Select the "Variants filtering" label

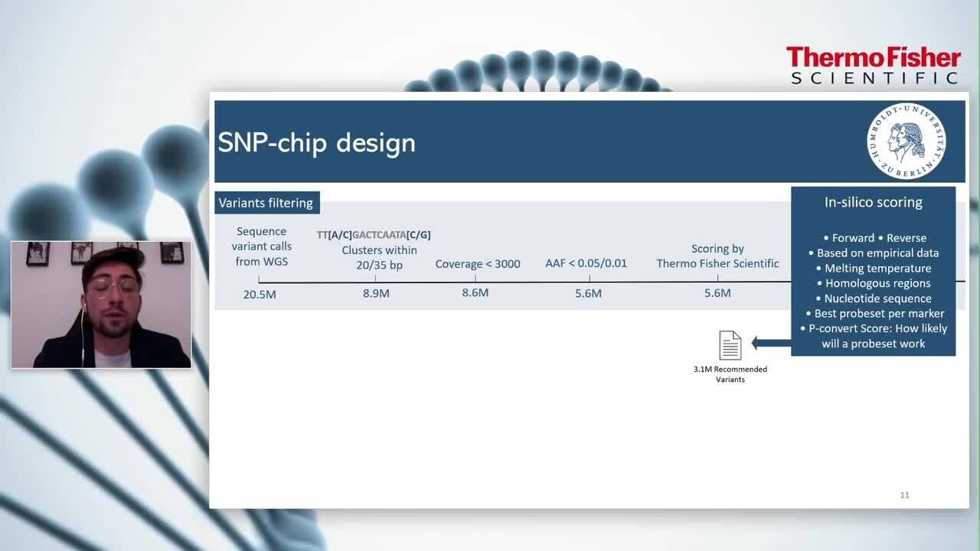coord(266,203)
